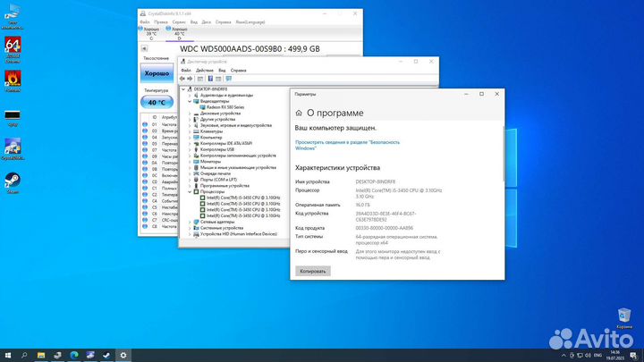This screenshot has height=362, width=644.
Task: Open 'Действие' menu in Device Manager
Action: point(204,71)
